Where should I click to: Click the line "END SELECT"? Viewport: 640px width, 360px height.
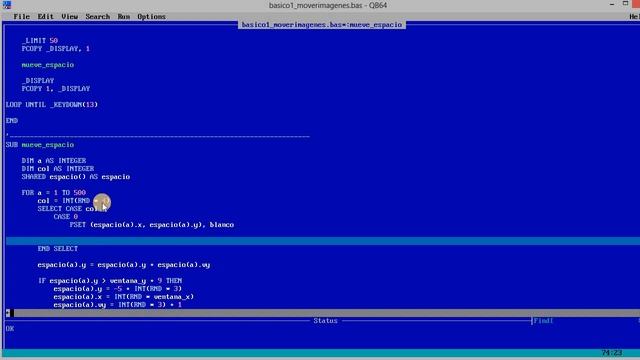(58, 249)
